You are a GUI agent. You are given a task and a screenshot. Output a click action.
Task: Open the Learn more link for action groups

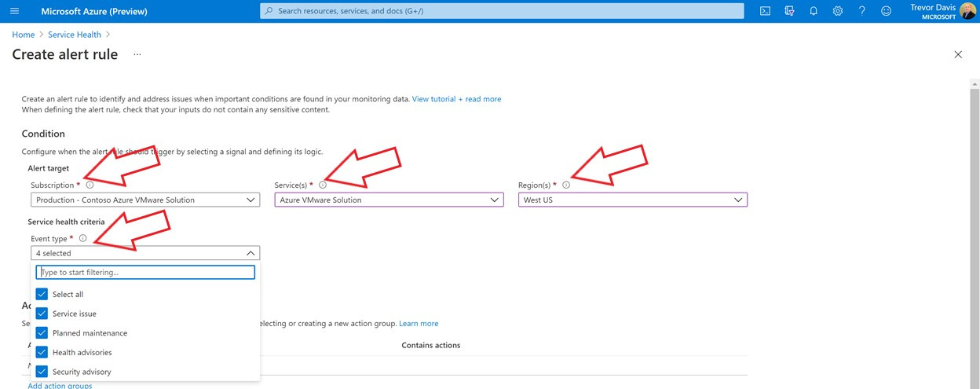(x=419, y=323)
